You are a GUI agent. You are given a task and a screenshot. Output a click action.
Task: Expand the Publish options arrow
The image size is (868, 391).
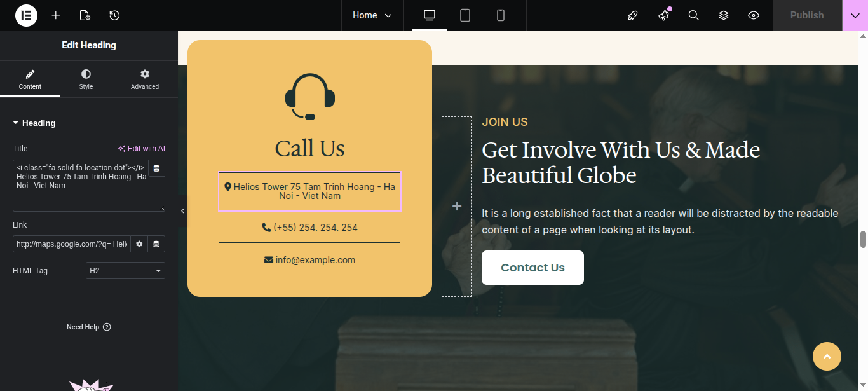tap(855, 15)
